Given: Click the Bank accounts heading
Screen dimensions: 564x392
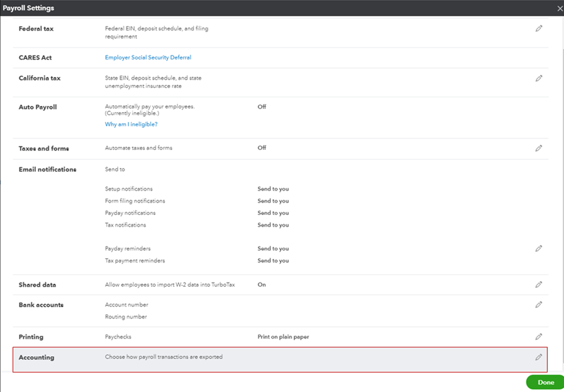Looking at the screenshot, I should [41, 305].
